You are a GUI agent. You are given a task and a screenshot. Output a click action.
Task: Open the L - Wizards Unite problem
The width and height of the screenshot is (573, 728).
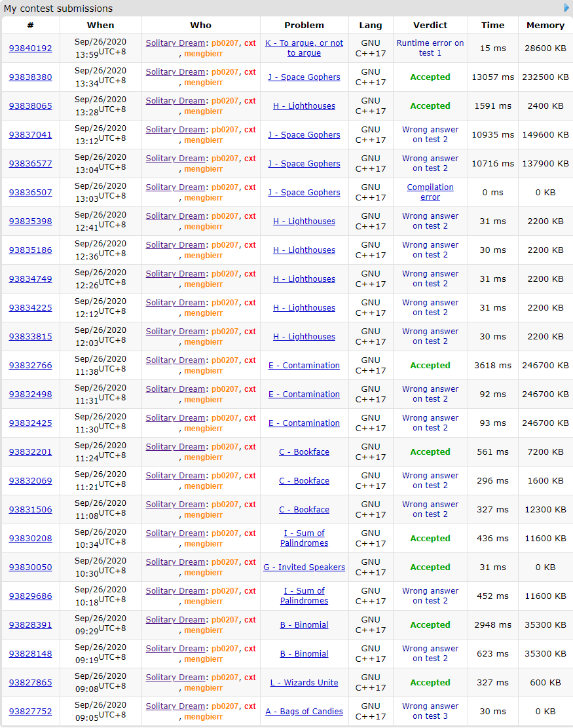click(304, 683)
